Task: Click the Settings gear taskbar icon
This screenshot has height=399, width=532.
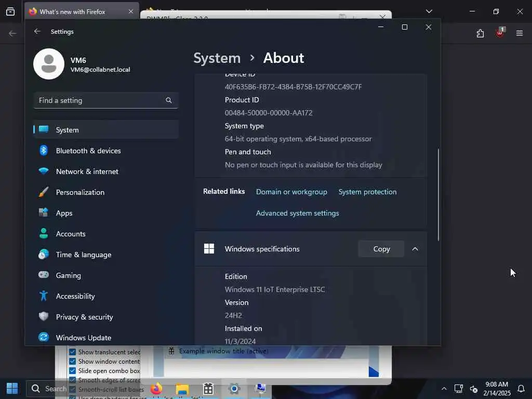Action: point(234,389)
